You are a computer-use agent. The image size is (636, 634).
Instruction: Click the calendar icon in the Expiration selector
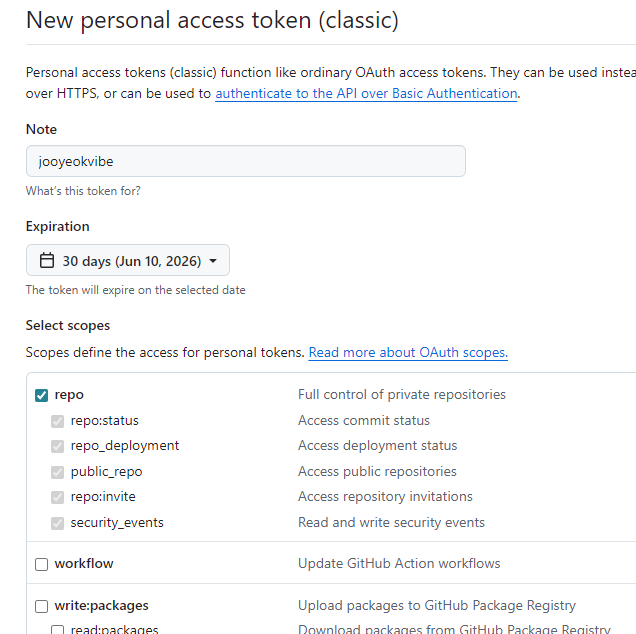click(47, 260)
